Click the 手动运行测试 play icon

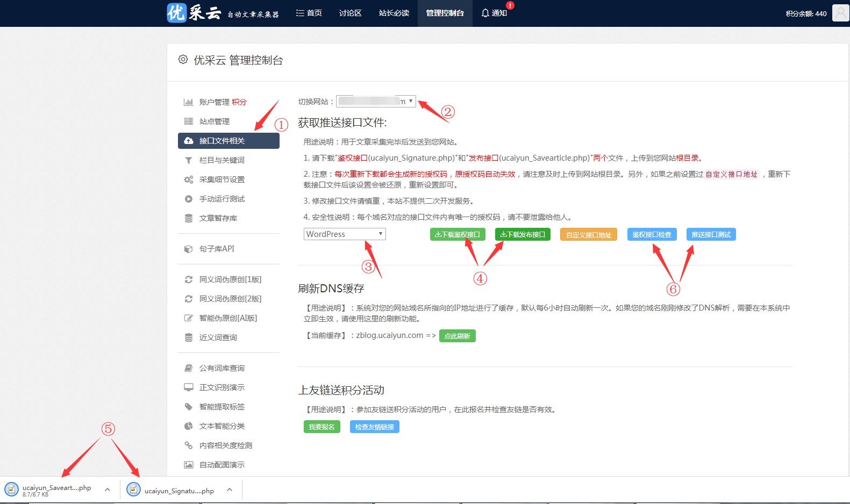click(188, 199)
